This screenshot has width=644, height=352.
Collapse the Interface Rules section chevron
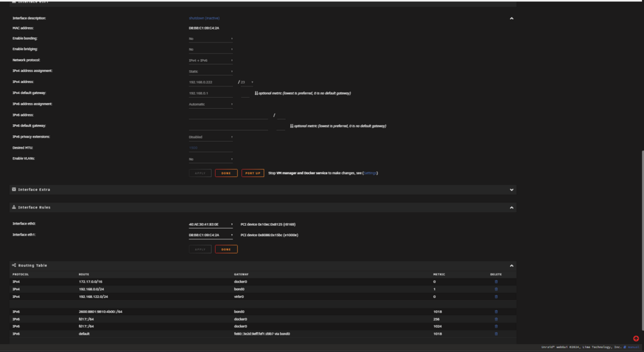pos(511,208)
